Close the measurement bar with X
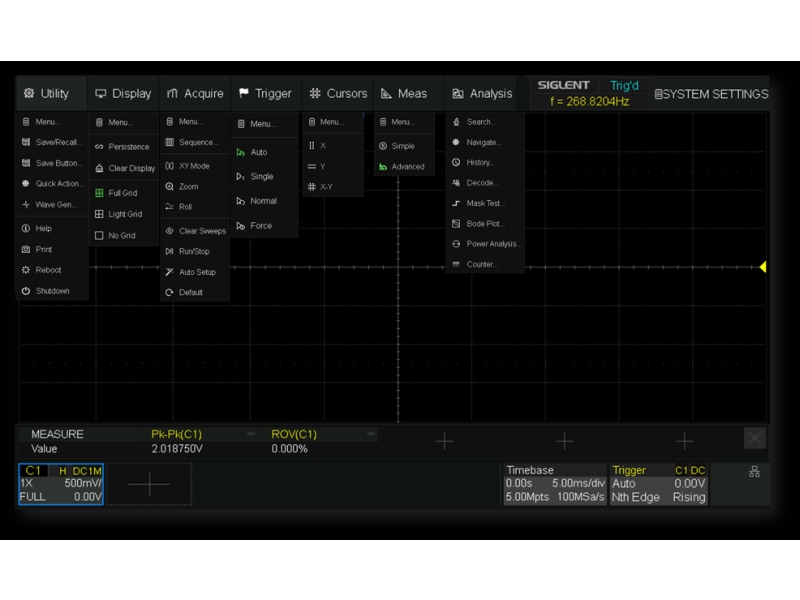 (755, 438)
